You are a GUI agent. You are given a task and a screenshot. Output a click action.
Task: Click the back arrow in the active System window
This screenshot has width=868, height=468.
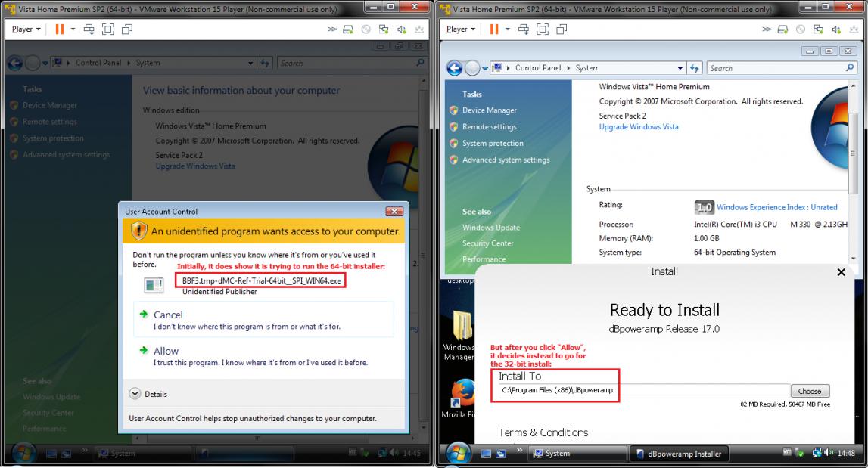pyautogui.click(x=456, y=68)
